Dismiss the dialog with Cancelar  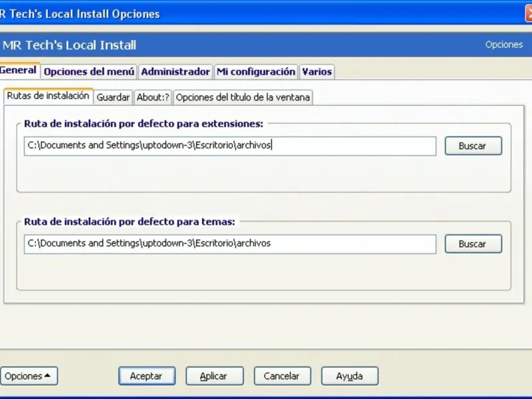(x=282, y=376)
